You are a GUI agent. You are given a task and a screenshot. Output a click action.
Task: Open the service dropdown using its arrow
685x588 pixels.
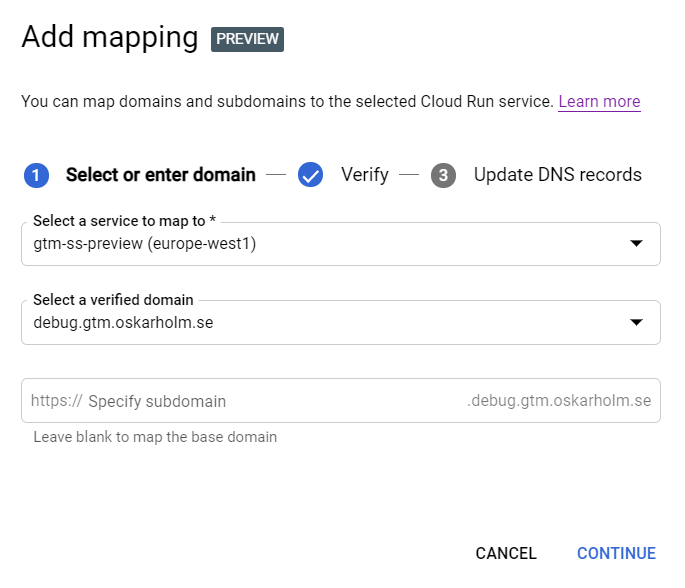tap(635, 244)
